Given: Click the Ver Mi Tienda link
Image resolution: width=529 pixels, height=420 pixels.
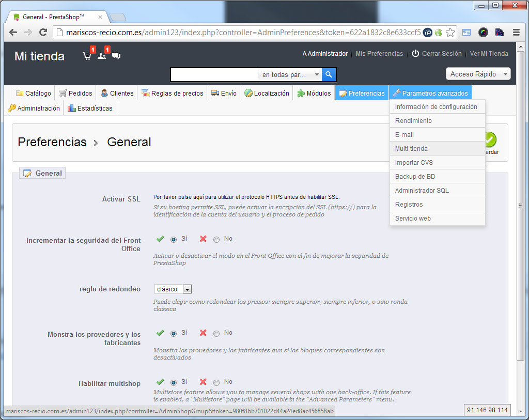Looking at the screenshot, I should (x=489, y=54).
